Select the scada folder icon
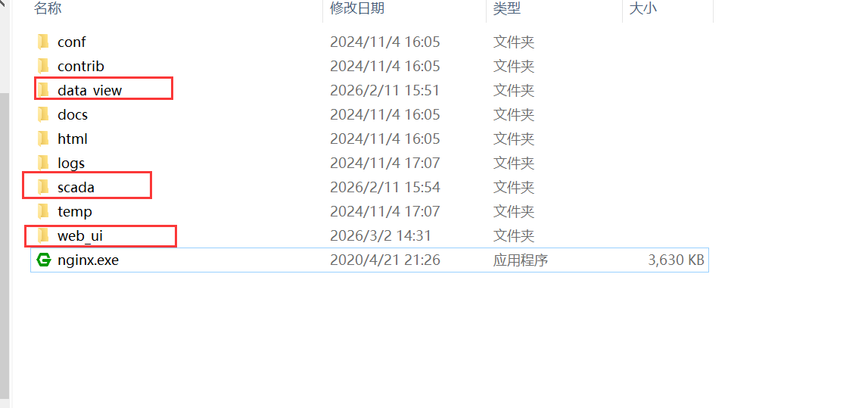Screen dimensions: 868x408 tap(43, 187)
